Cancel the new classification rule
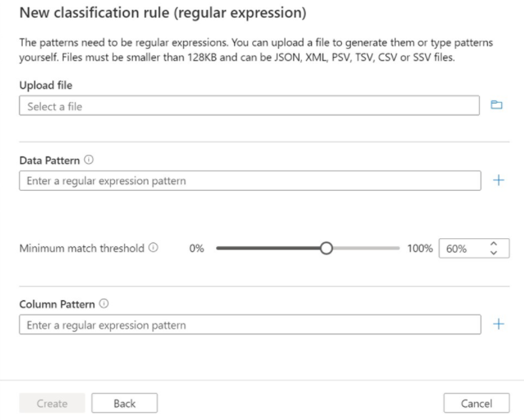Screen dimensions: 524x420 pyautogui.click(x=476, y=403)
